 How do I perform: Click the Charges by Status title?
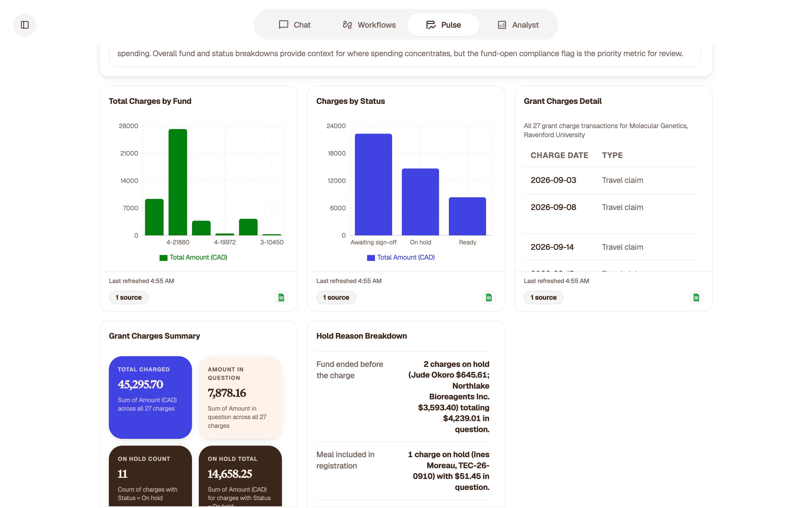coord(350,101)
